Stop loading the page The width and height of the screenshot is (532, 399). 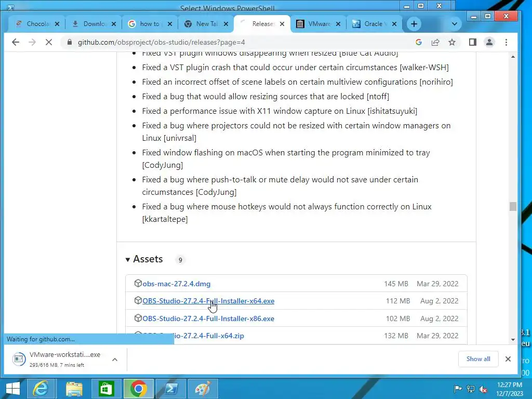(x=49, y=42)
